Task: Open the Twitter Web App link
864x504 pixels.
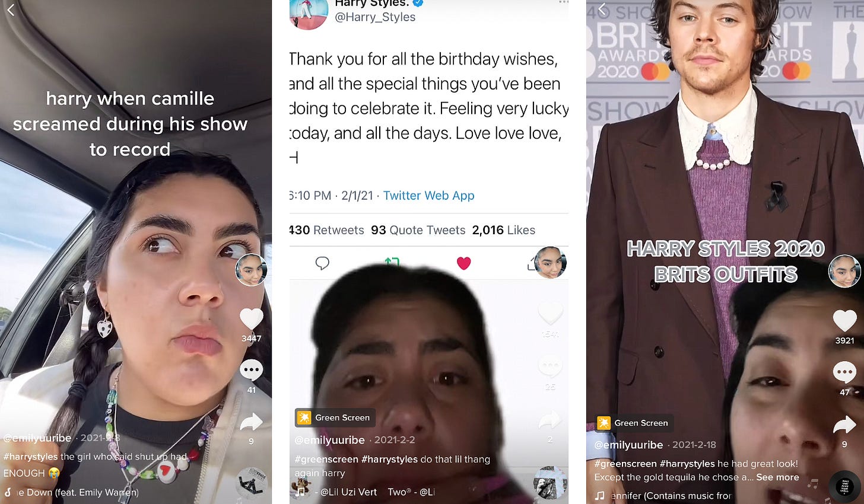Action: [x=428, y=196]
